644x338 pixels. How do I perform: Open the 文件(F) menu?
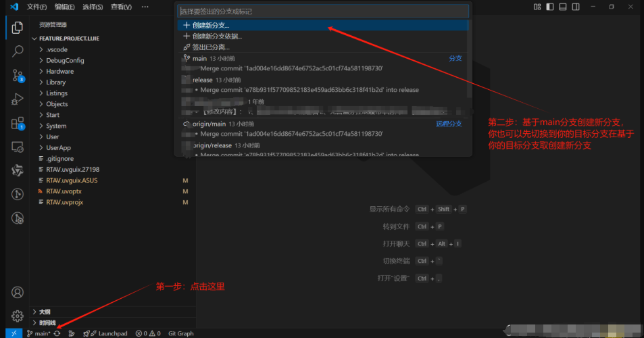(36, 7)
